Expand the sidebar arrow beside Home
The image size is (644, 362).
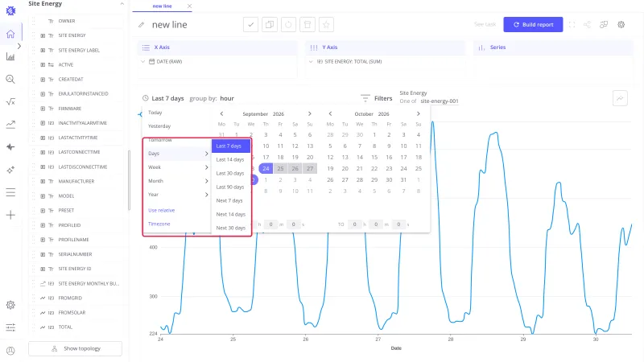pos(19,47)
